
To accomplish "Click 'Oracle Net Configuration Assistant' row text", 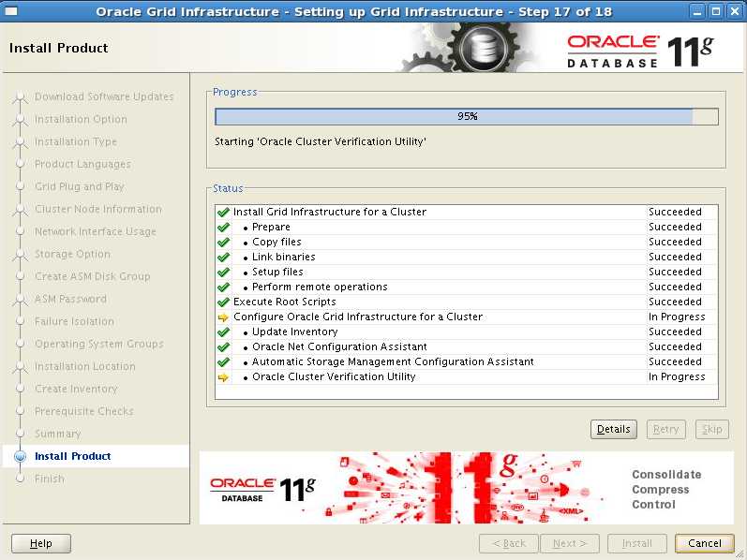I will [x=339, y=347].
